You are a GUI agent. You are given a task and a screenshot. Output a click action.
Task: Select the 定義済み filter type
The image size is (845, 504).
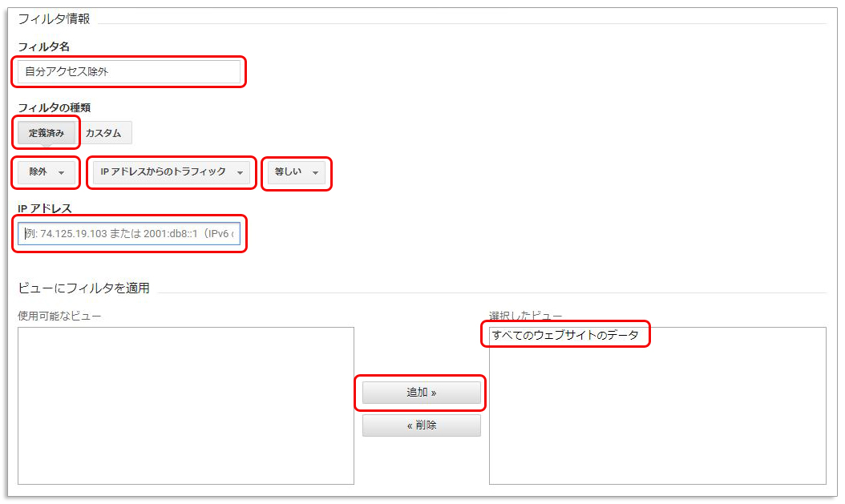pos(44,132)
